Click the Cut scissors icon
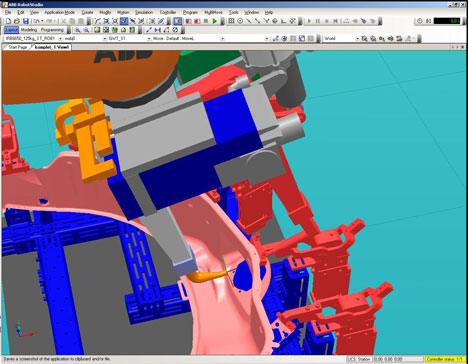This screenshot has width=468, height=364. (63, 21)
